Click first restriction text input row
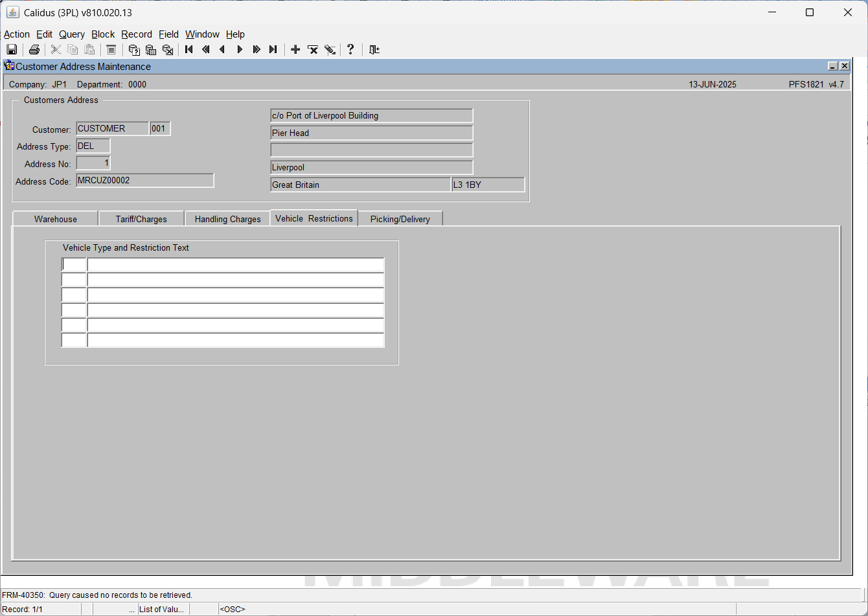 236,265
